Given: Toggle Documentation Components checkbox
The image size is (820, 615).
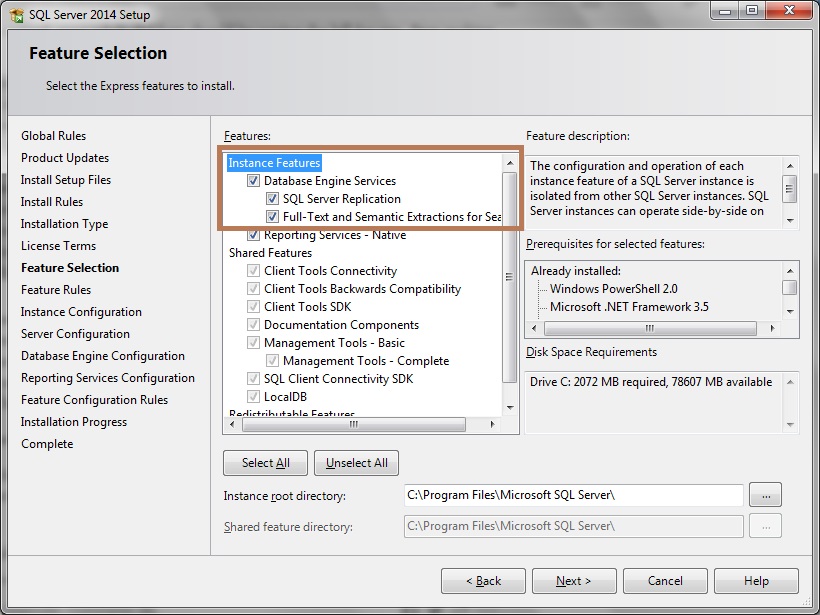Looking at the screenshot, I should click(253, 325).
